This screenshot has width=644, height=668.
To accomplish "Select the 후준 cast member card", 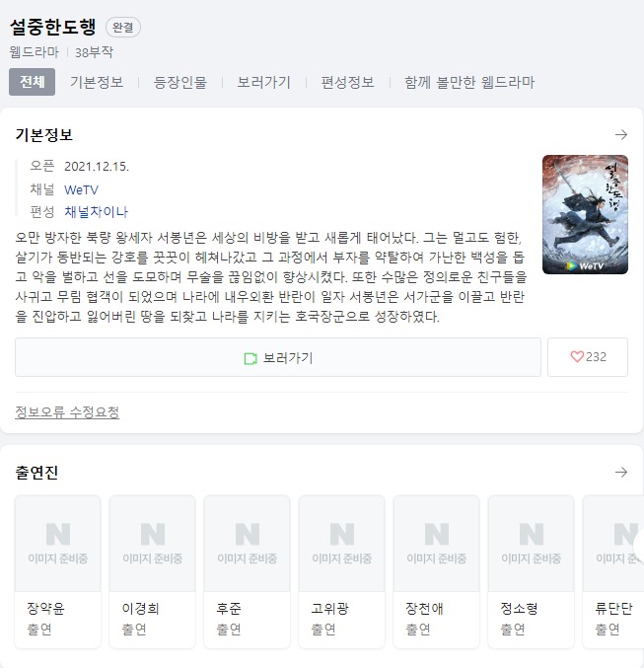I will click(247, 571).
